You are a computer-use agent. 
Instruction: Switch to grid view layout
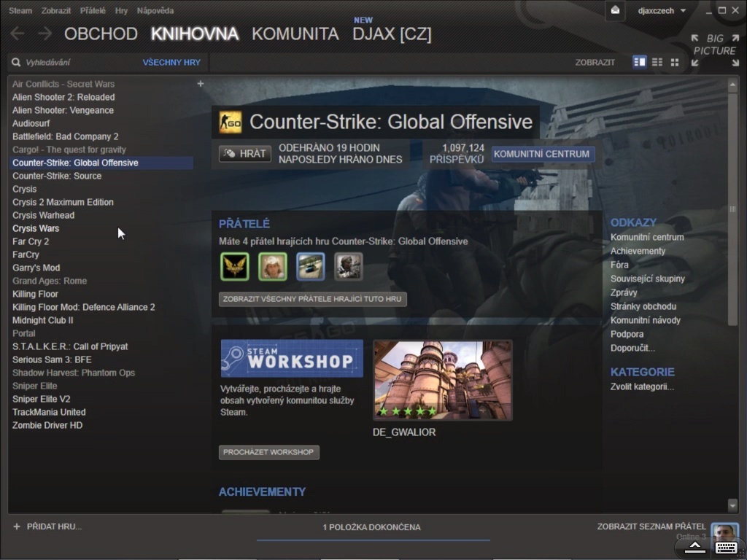point(675,63)
